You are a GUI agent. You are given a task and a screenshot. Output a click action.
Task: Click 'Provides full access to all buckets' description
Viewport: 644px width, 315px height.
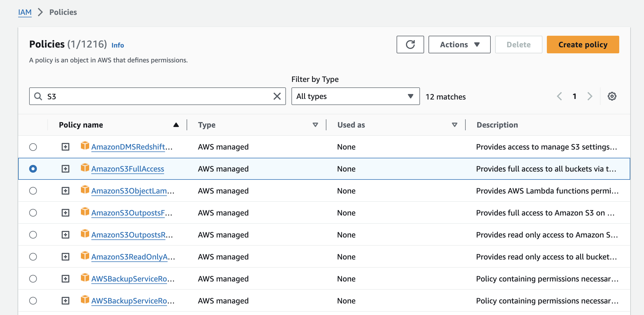(x=546, y=169)
